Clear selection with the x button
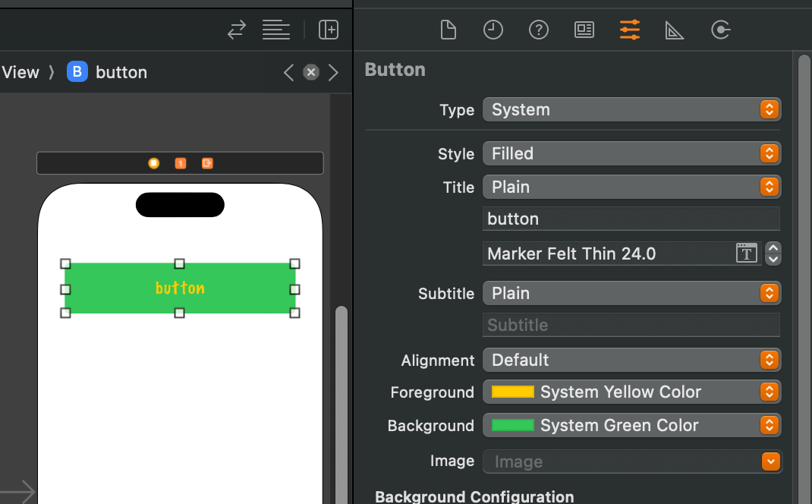The width and height of the screenshot is (812, 504). (311, 72)
